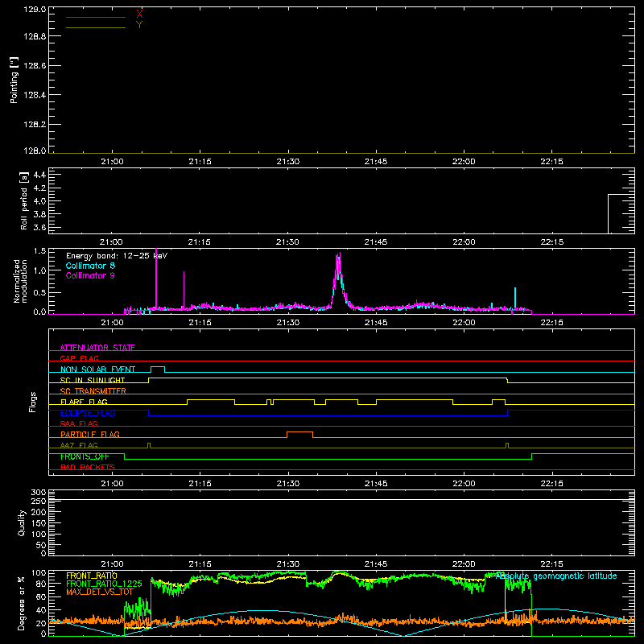
Task: Click the Roll period axis title
Action: [24, 200]
